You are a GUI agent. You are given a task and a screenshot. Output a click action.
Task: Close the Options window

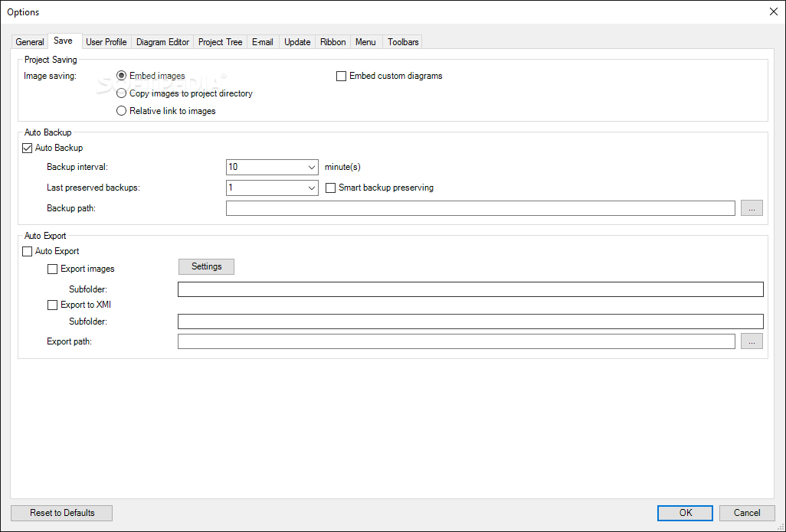coord(774,11)
